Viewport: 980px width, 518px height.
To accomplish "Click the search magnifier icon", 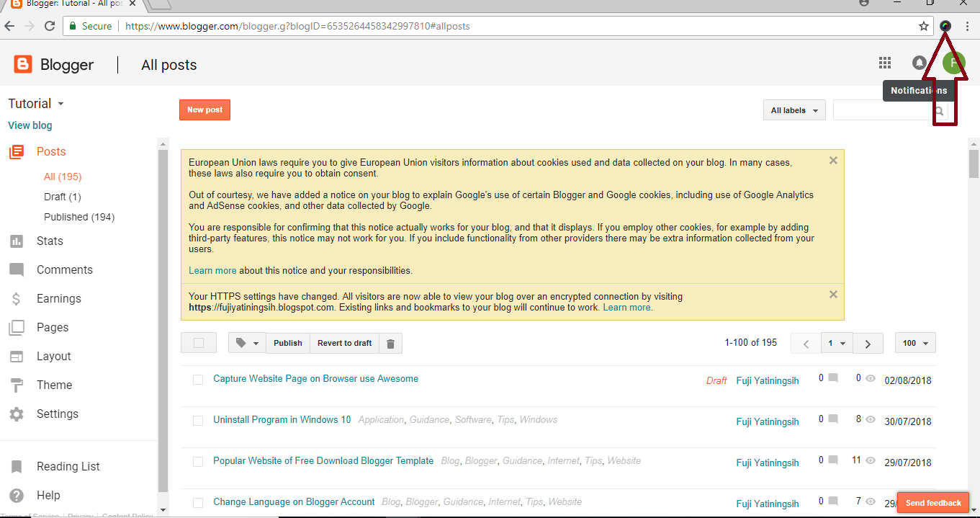I will 940,111.
